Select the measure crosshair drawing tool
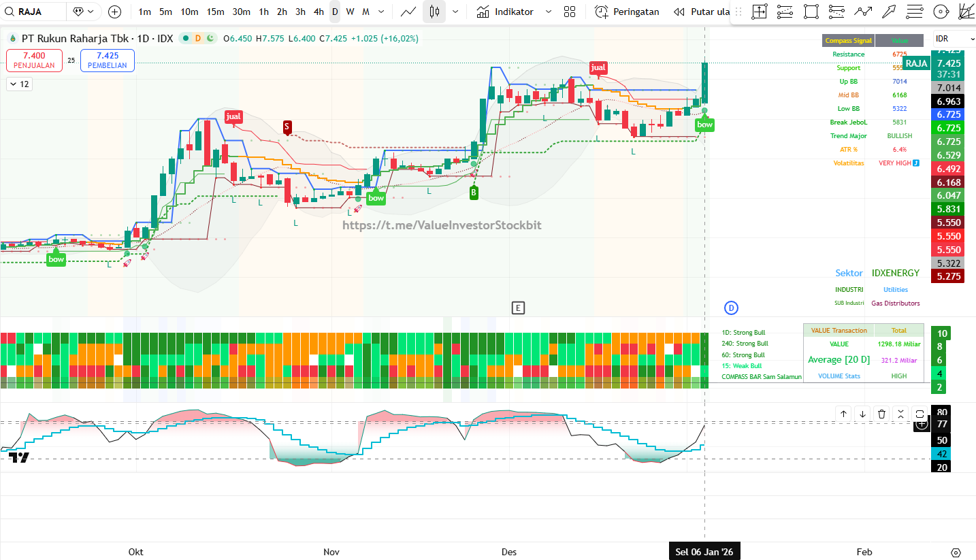Viewport: 976px width, 560px height. click(759, 12)
